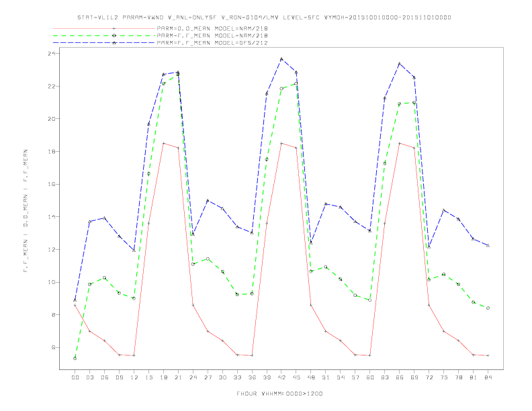Click x-axis tick label 21
Screen dimensions: 532x411
[178, 377]
